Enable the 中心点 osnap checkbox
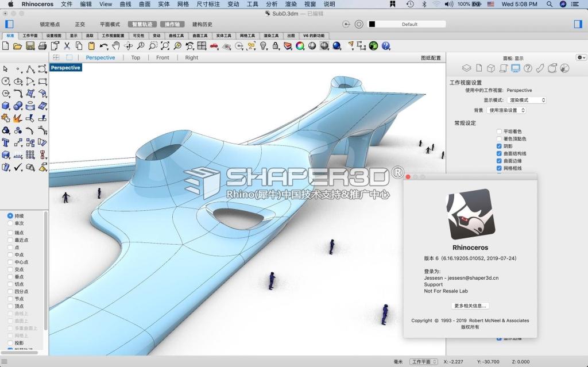The width and height of the screenshot is (588, 367). (10, 262)
